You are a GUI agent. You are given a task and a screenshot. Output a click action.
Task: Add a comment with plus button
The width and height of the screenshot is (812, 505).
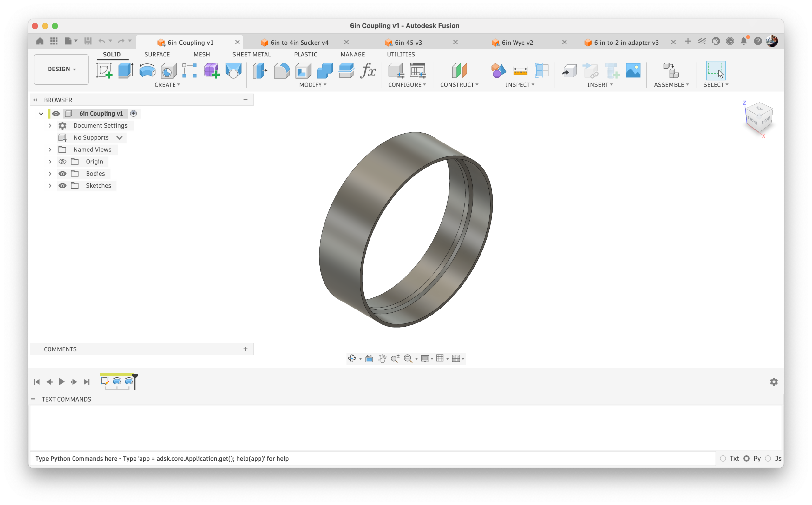coord(245,349)
